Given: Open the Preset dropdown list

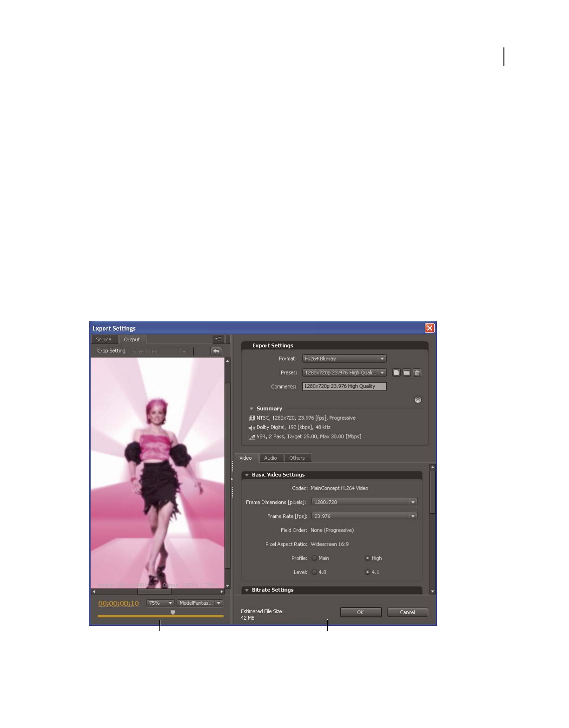Looking at the screenshot, I should click(344, 372).
